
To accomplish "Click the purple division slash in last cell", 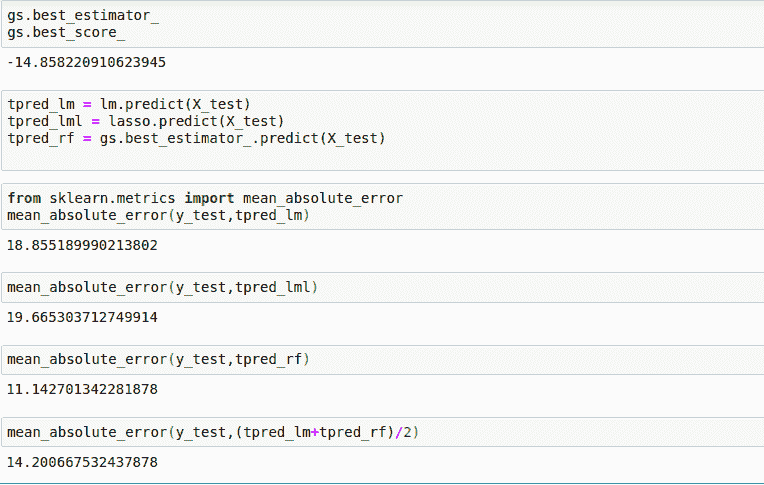I will click(x=397, y=432).
